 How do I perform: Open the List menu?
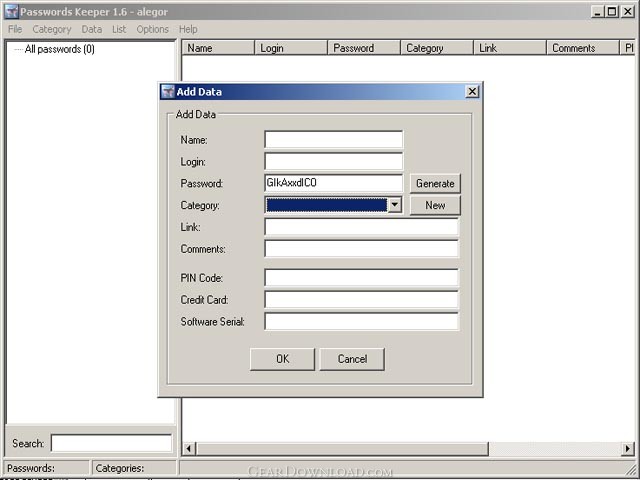coord(119,29)
